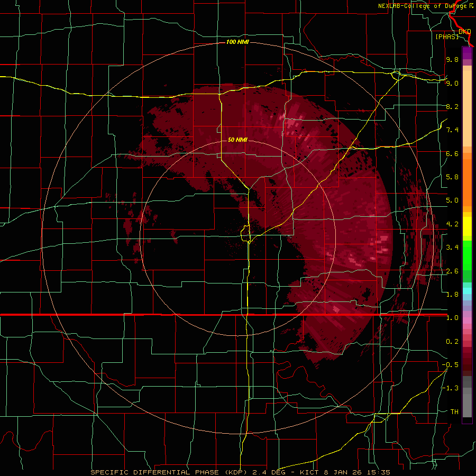Pick the 4.2 color scale label

click(452, 224)
